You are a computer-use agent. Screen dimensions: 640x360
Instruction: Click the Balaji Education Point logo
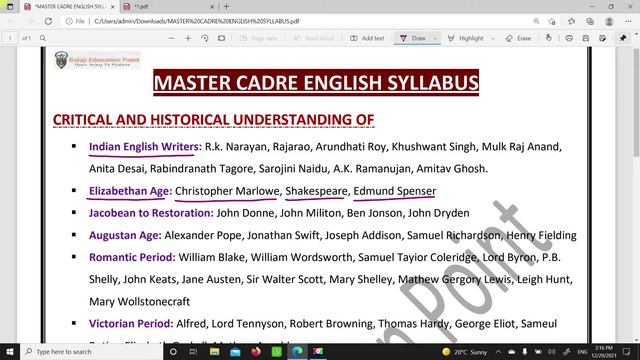[x=98, y=60]
